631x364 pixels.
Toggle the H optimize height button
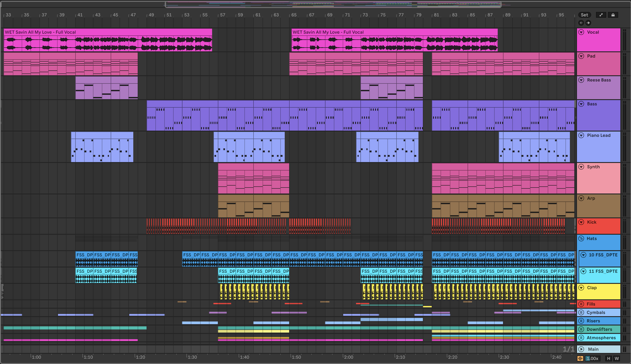(608, 358)
